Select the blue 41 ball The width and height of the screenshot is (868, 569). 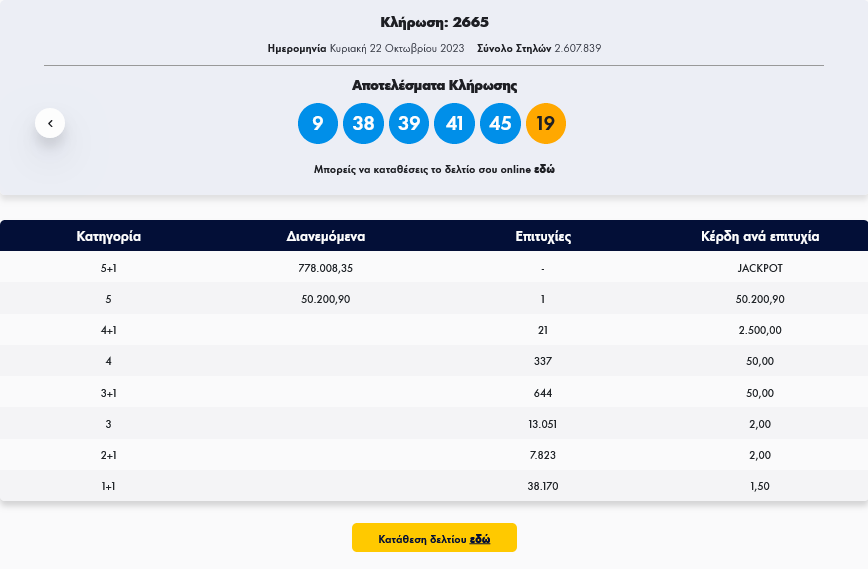455,124
